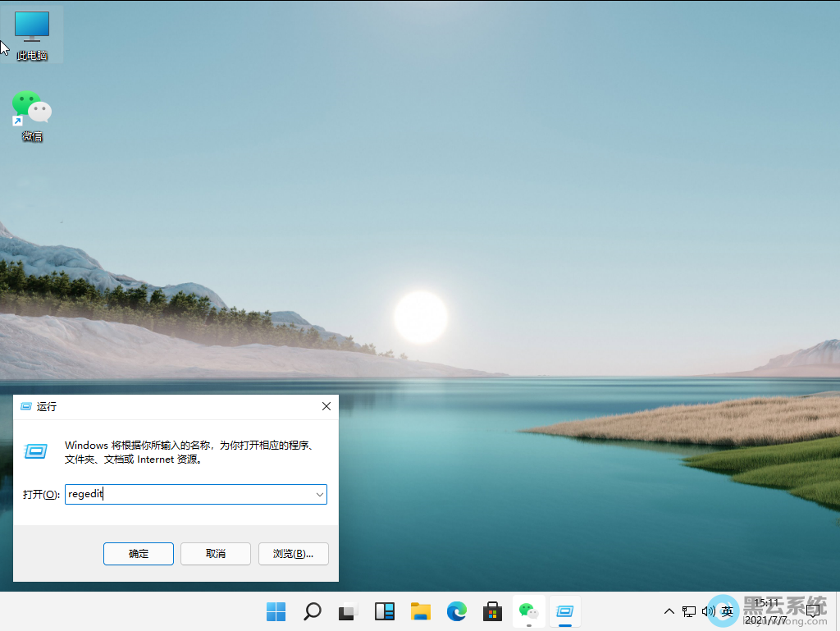840x631 pixels.
Task: Click 确定 to run regedit
Action: click(x=139, y=554)
